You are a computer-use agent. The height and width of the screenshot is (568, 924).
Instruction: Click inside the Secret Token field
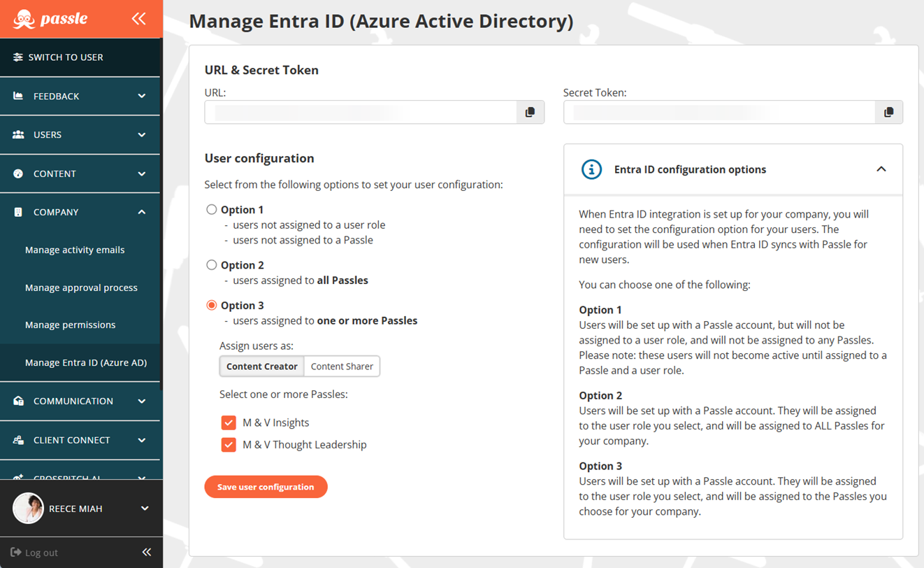coord(719,112)
